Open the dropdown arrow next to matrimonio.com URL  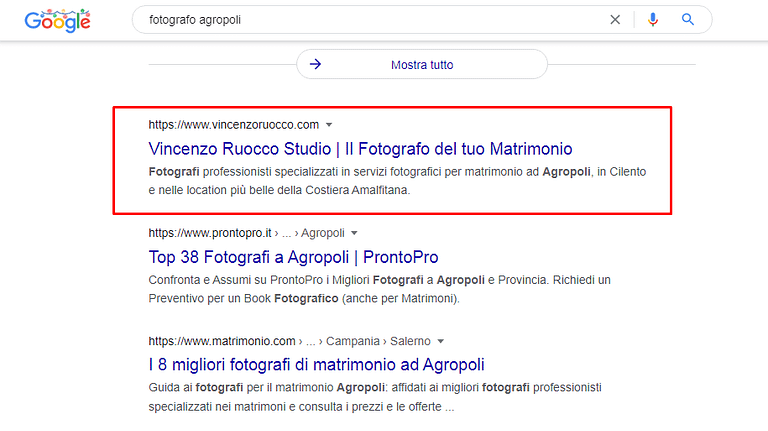point(440,341)
